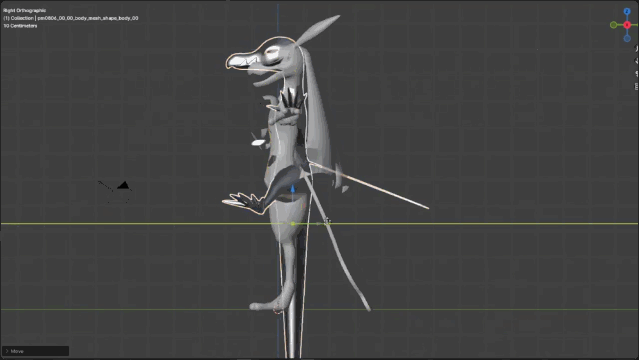Click the lower negative Z gizmo circle
Viewport: 639px width, 360px height.
(627, 38)
